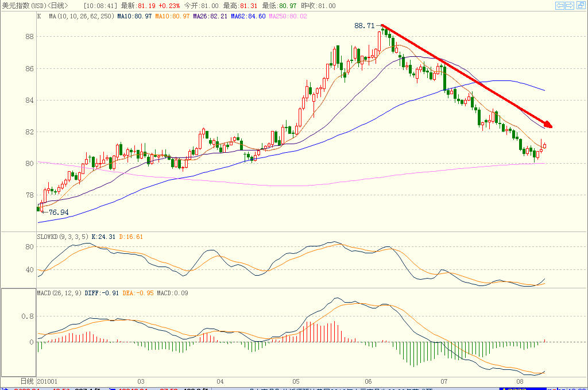The image size is (588, 390).
Task: Go back with the left arrow icon
Action: tap(559, 5)
